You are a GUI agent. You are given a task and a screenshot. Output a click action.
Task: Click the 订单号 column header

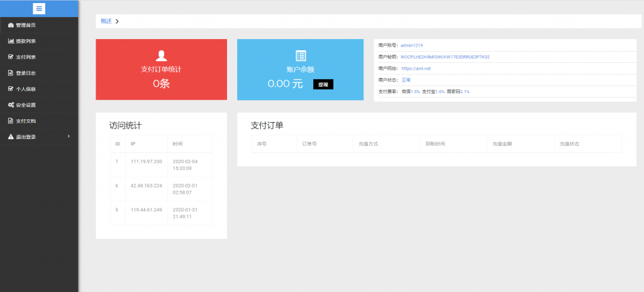click(x=309, y=144)
